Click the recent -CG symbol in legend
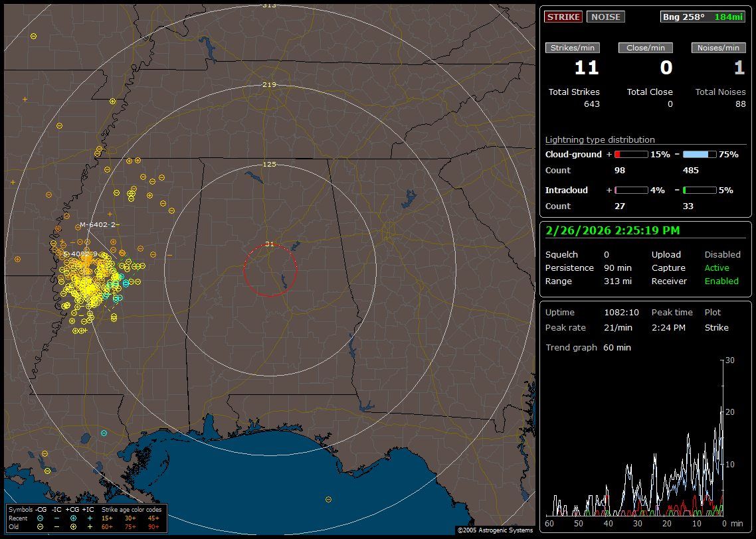This screenshot has height=539, width=756. [x=41, y=518]
